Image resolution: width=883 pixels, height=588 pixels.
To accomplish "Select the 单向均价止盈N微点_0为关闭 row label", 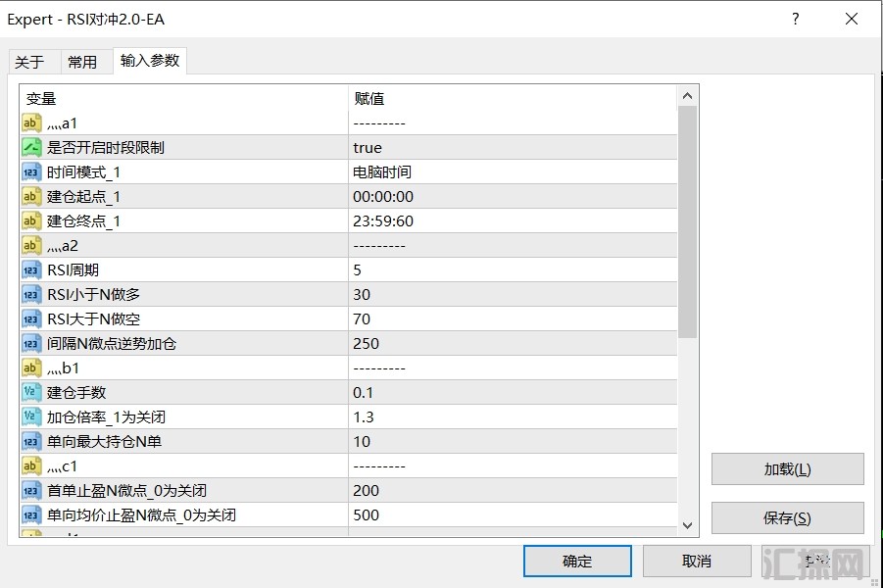I will pyautogui.click(x=141, y=514).
